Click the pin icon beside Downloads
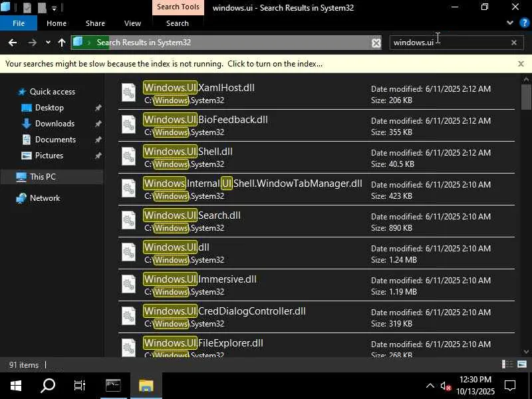Image resolution: width=532 pixels, height=399 pixels. click(x=98, y=124)
